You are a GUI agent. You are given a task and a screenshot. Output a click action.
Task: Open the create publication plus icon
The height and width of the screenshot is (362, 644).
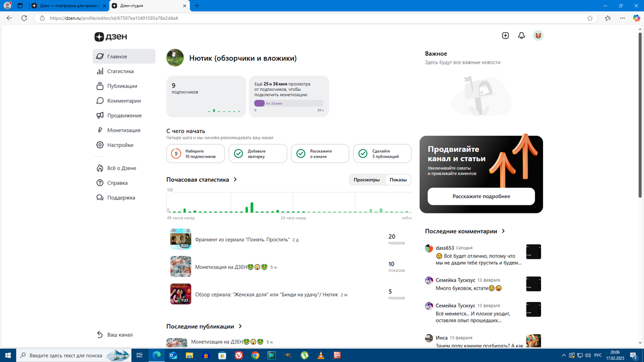click(x=505, y=35)
